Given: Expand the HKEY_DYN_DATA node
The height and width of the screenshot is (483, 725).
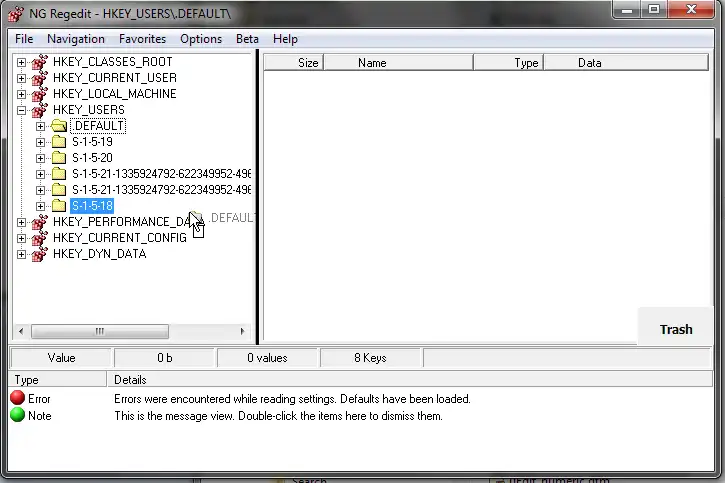Looking at the screenshot, I should tap(21, 254).
